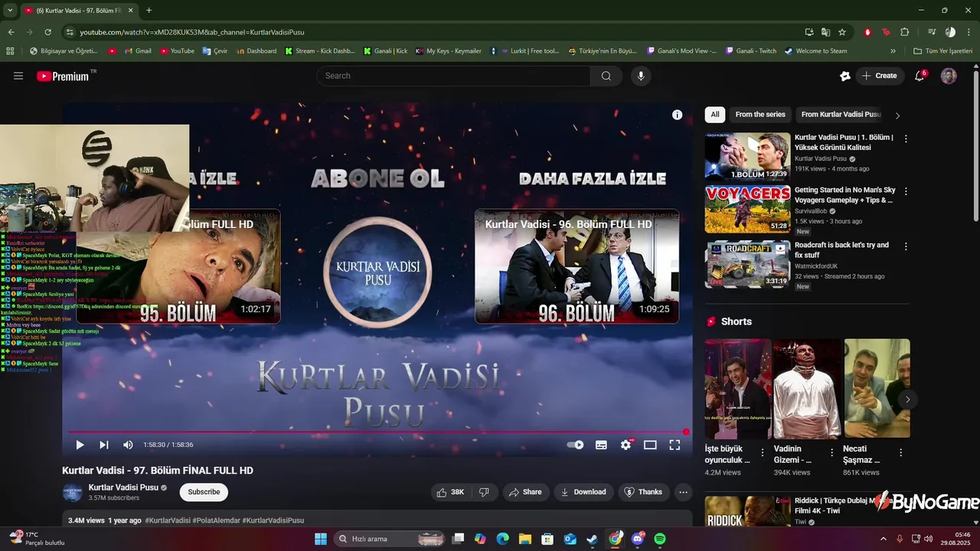Start voice search with microphone
Viewport: 980px width, 551px height.
[x=641, y=76]
